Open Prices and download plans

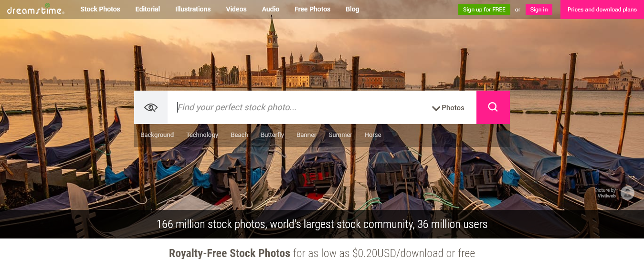(602, 10)
